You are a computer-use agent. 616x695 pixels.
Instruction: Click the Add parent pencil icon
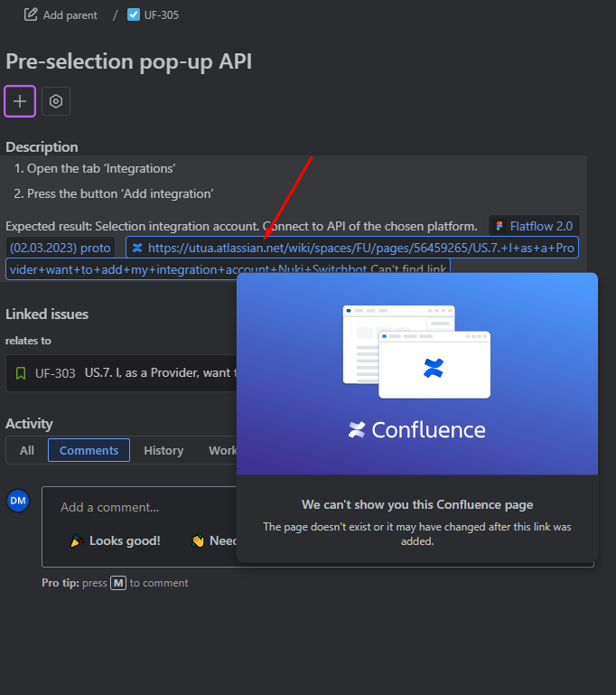click(x=31, y=14)
